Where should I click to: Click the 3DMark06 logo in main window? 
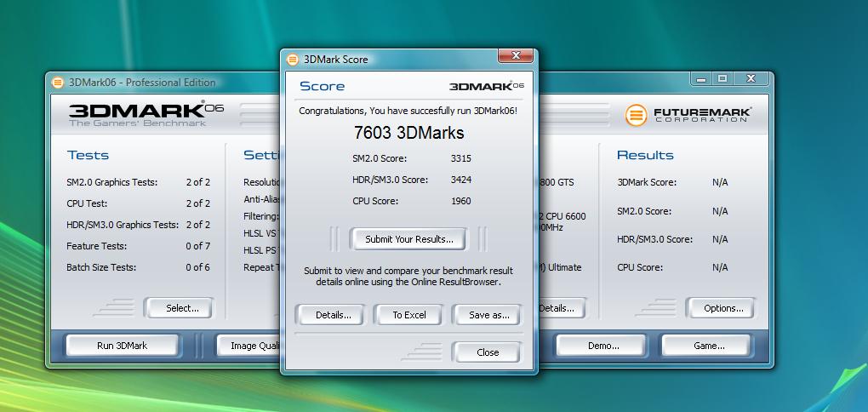pyautogui.click(x=146, y=114)
